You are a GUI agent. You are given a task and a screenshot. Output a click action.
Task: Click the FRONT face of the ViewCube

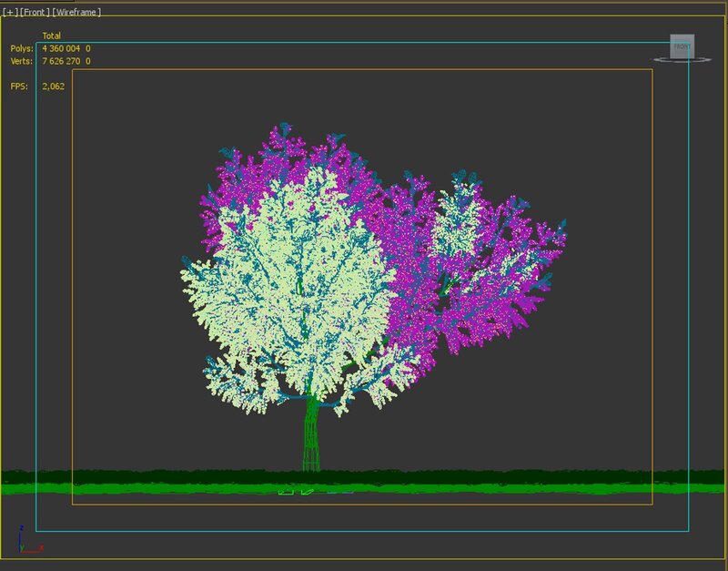(x=682, y=46)
